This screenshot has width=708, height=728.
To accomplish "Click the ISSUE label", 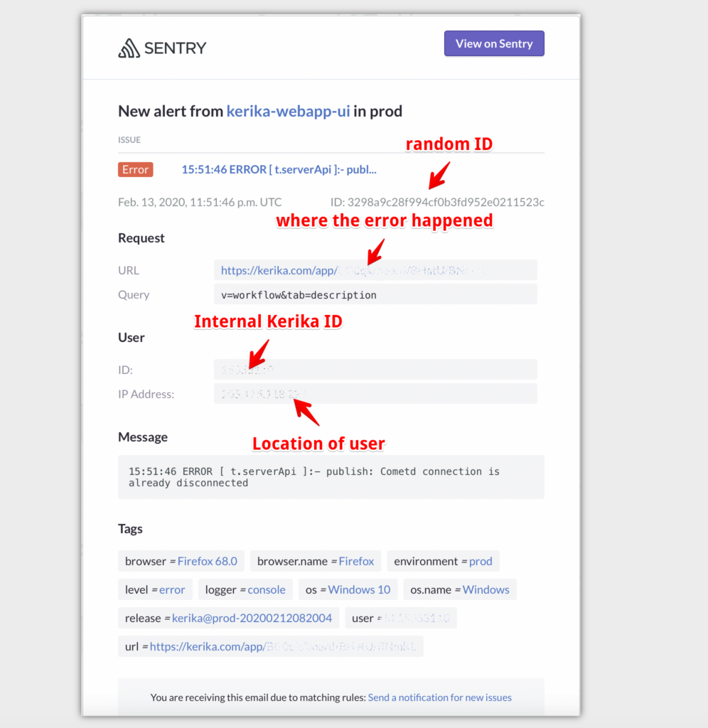I will click(x=129, y=140).
